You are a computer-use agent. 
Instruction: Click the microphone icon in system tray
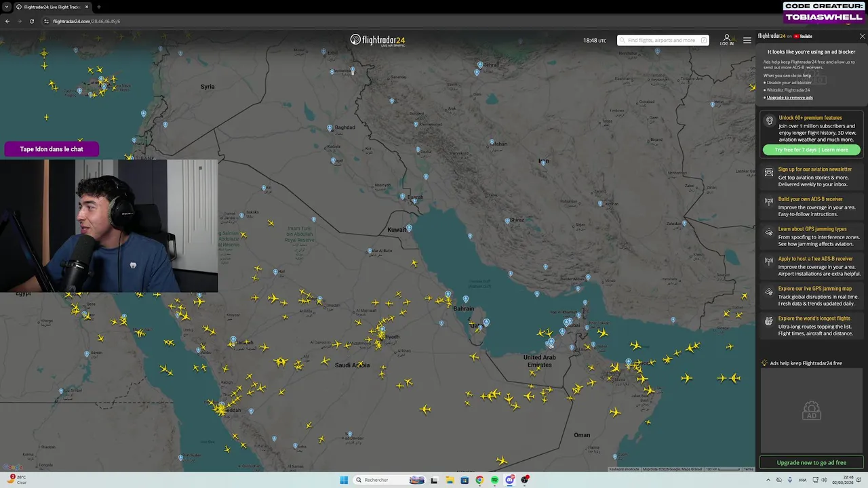(790, 480)
